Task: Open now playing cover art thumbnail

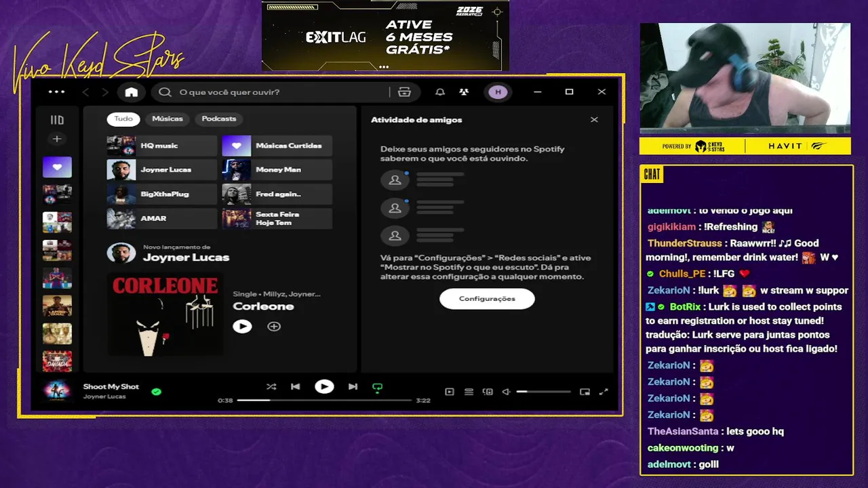Action: click(57, 391)
